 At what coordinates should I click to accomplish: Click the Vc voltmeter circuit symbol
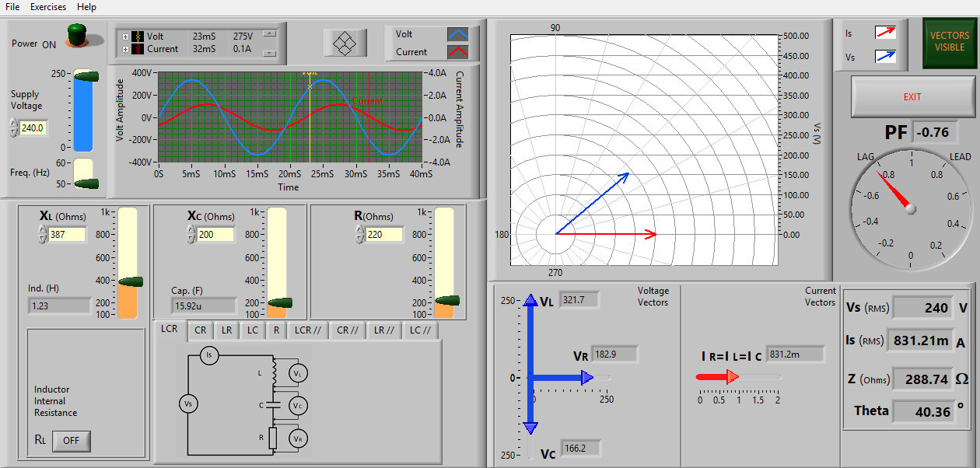[x=297, y=406]
